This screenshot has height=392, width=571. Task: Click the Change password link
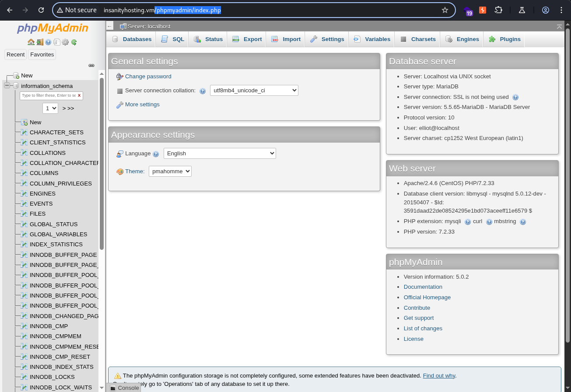148,77
